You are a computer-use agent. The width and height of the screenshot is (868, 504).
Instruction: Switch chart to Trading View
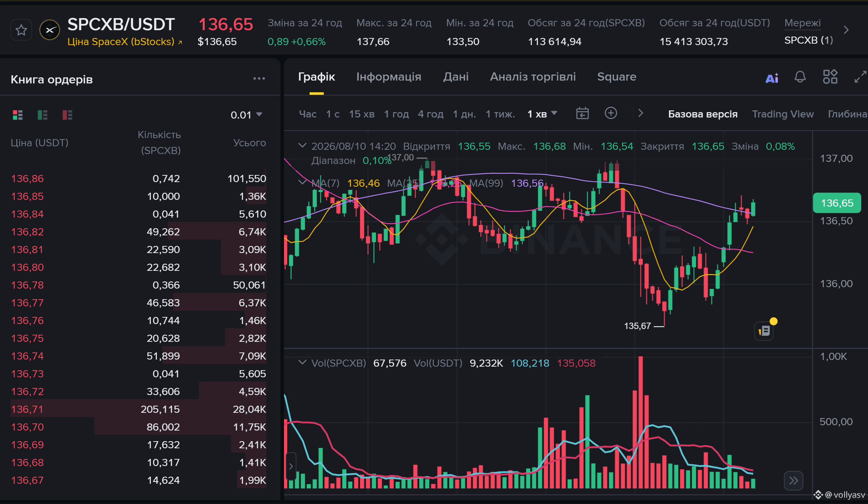pyautogui.click(x=783, y=114)
